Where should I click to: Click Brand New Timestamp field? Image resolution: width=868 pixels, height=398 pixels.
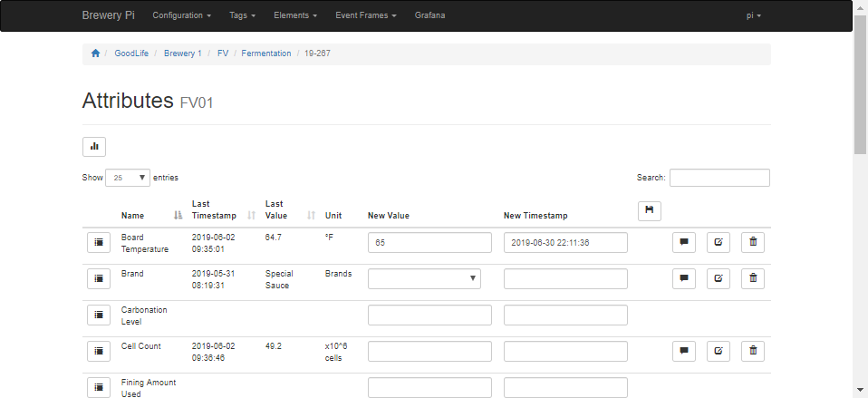(x=565, y=278)
